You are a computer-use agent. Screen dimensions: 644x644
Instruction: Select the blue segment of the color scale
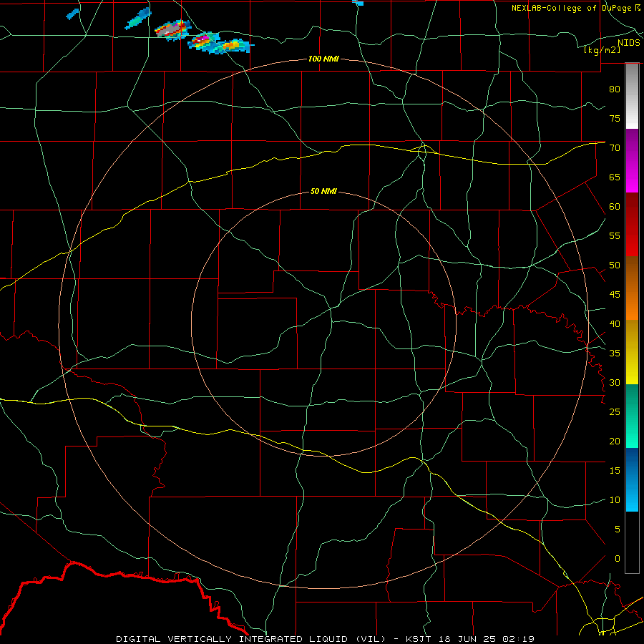(x=632, y=479)
